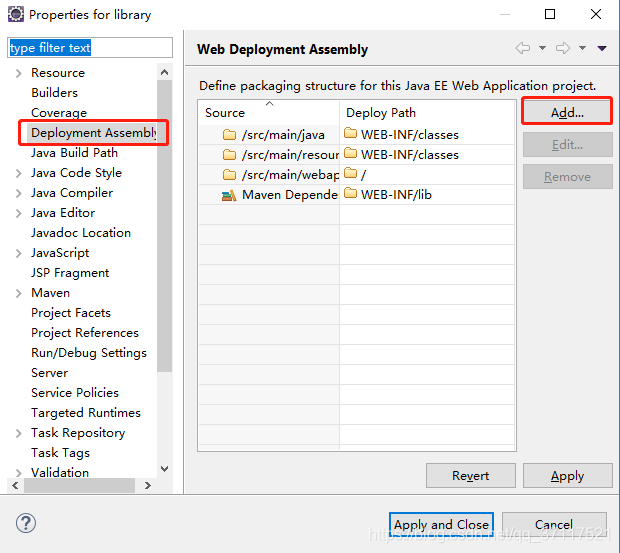Click the Eclipse icon in title bar
Viewport: 620px width, 553px height.
click(16, 14)
